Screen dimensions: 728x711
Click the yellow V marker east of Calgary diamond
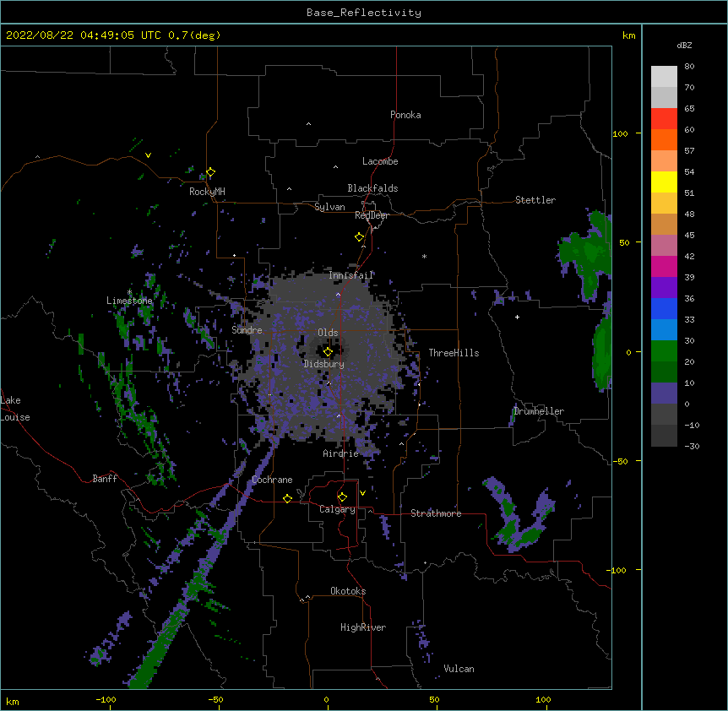362,493
